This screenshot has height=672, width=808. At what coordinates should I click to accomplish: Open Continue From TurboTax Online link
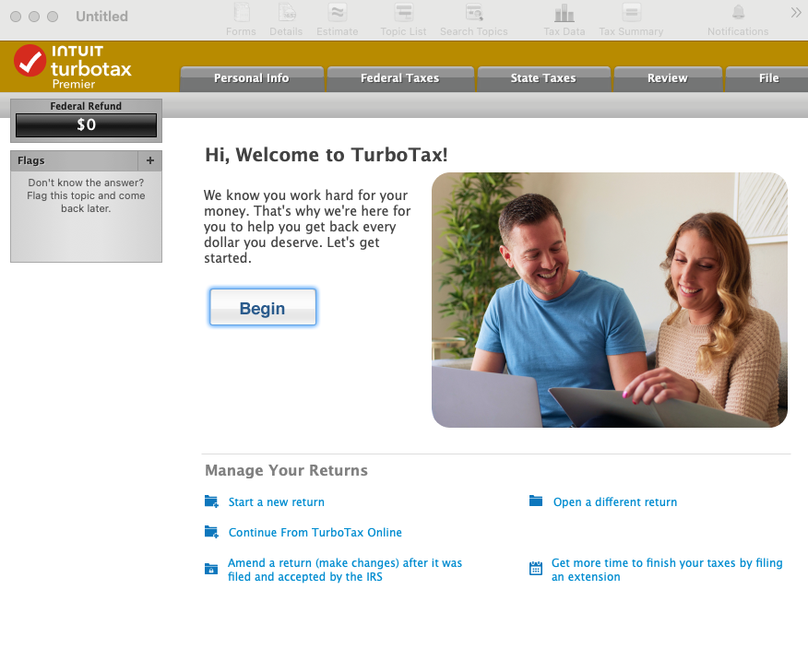(315, 533)
